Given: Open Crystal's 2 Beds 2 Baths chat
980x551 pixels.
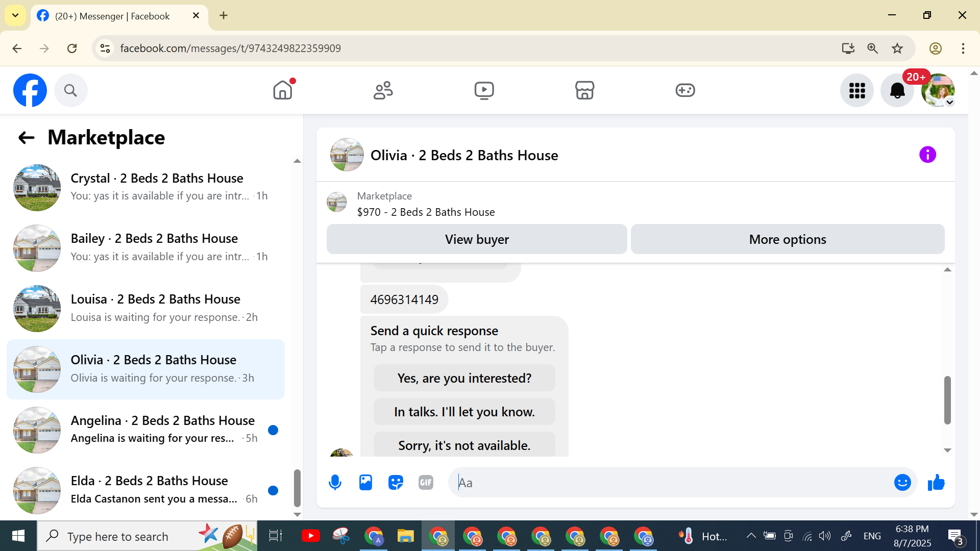Looking at the screenshot, I should 145,187.
